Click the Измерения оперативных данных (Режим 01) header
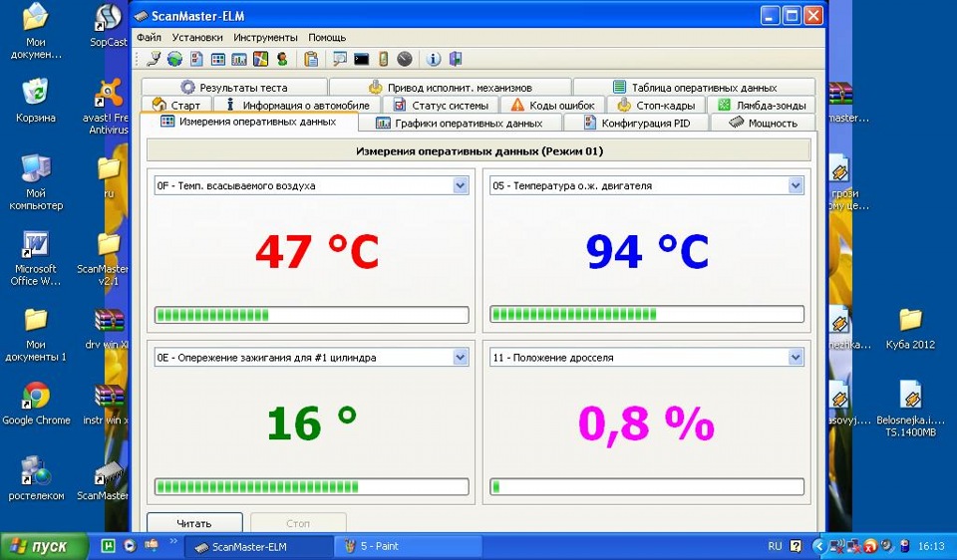Screen dimensions: 957x560 click(x=479, y=150)
